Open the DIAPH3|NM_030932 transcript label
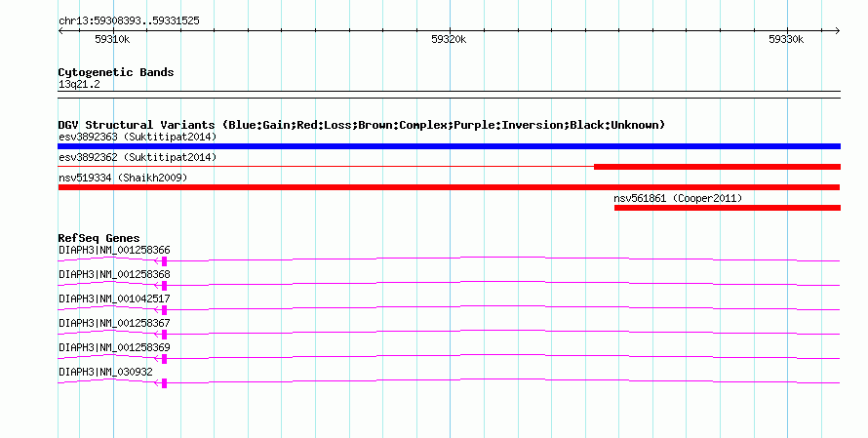This screenshot has height=438, width=868. click(x=105, y=372)
